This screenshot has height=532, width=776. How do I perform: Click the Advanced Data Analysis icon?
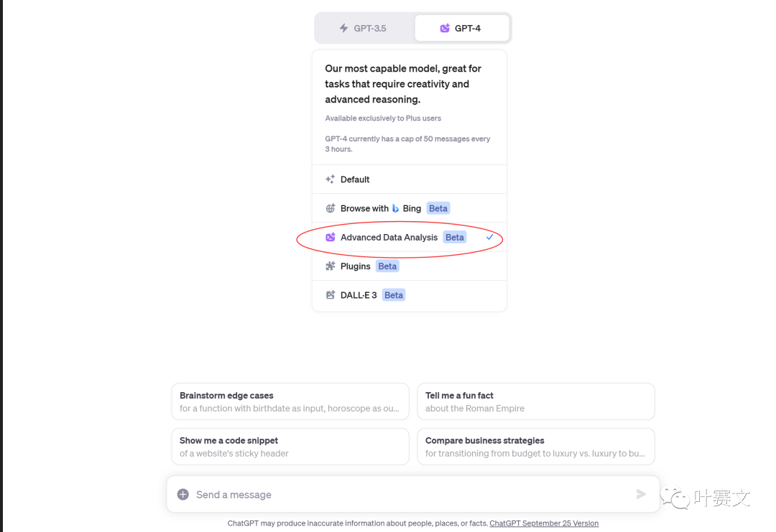tap(331, 237)
